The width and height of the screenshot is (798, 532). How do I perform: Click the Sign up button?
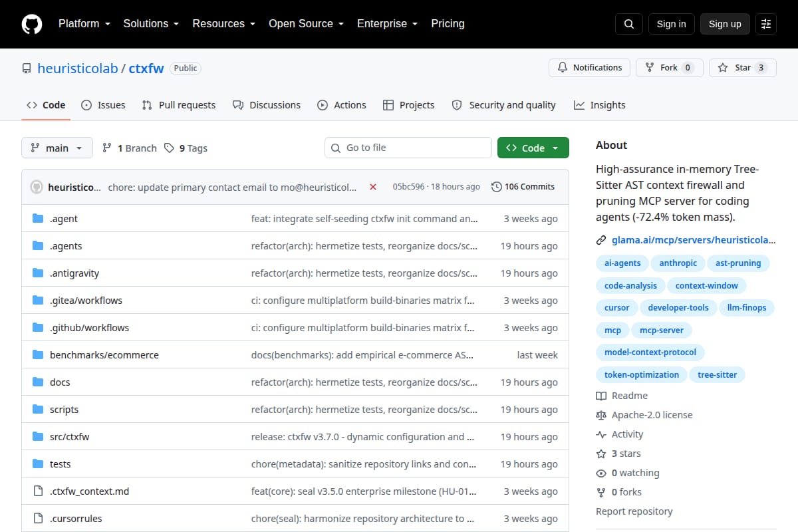point(725,24)
